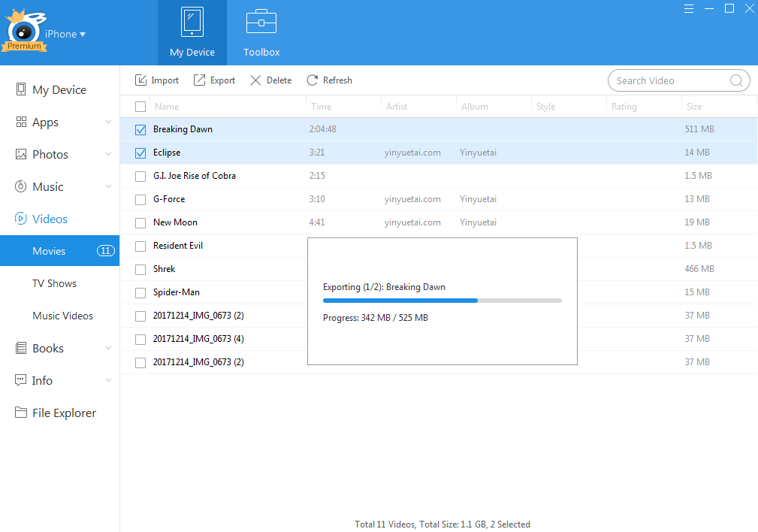Click the My Device phone icon in header

coord(192,22)
